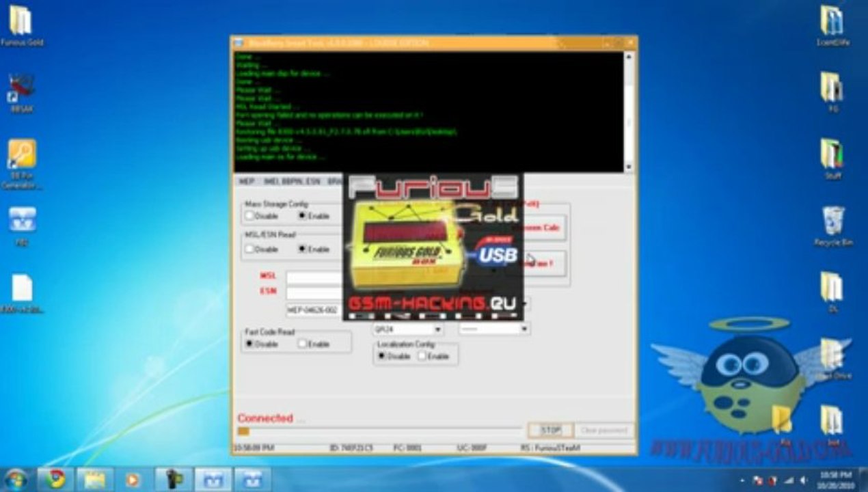Click the Furious Gold splash image
Viewport: 868px width, 492px height.
[x=433, y=247]
